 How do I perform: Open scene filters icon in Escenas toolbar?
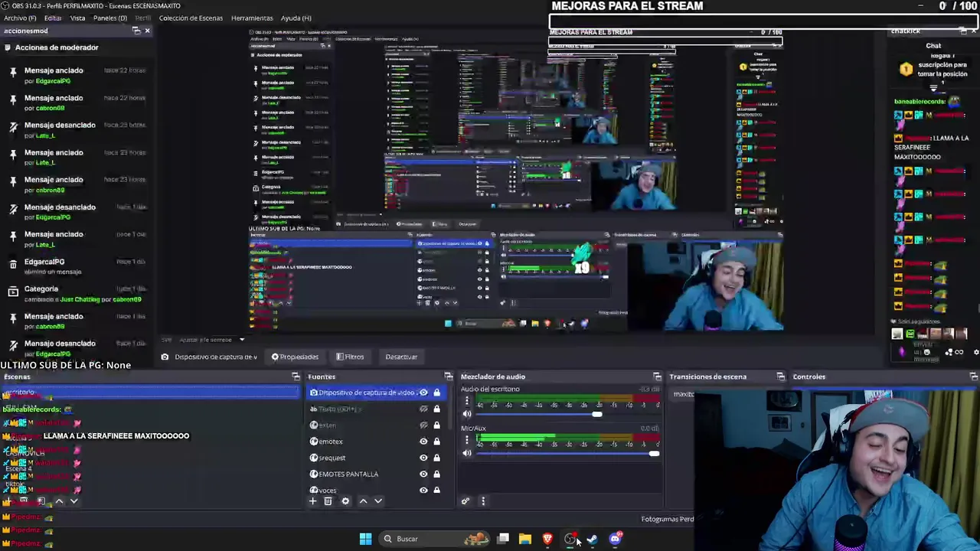pyautogui.click(x=41, y=501)
